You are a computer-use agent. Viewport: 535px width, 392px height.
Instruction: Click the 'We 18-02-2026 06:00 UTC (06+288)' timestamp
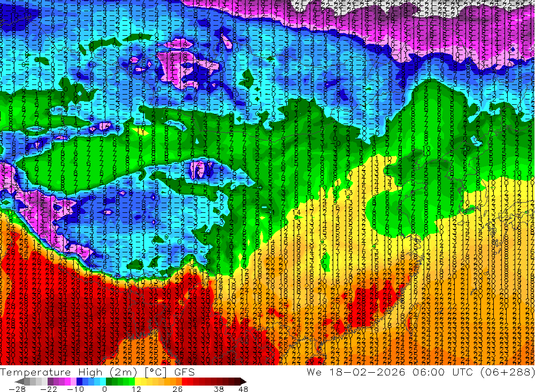(421, 372)
